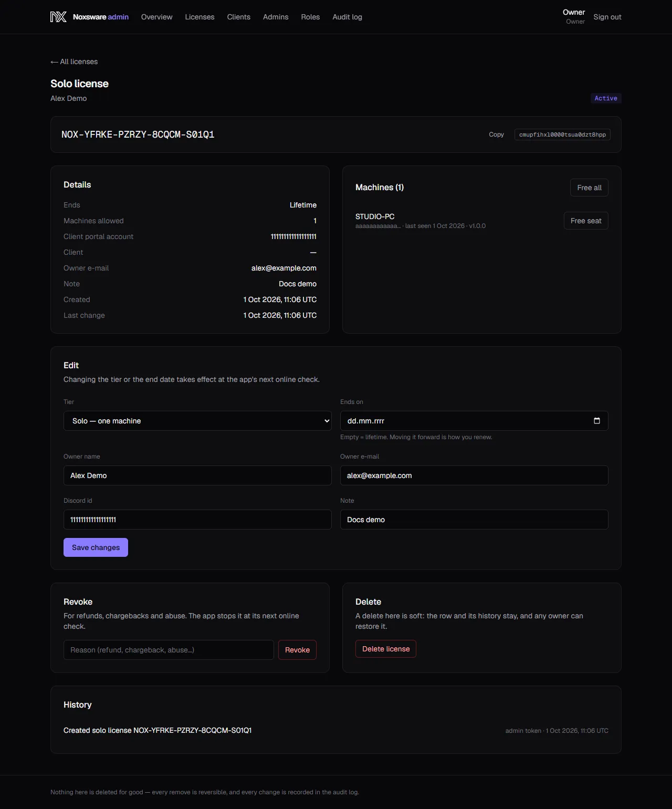Expand the Tier dropdown
Viewport: 672px width, 809px height.
[x=197, y=421]
